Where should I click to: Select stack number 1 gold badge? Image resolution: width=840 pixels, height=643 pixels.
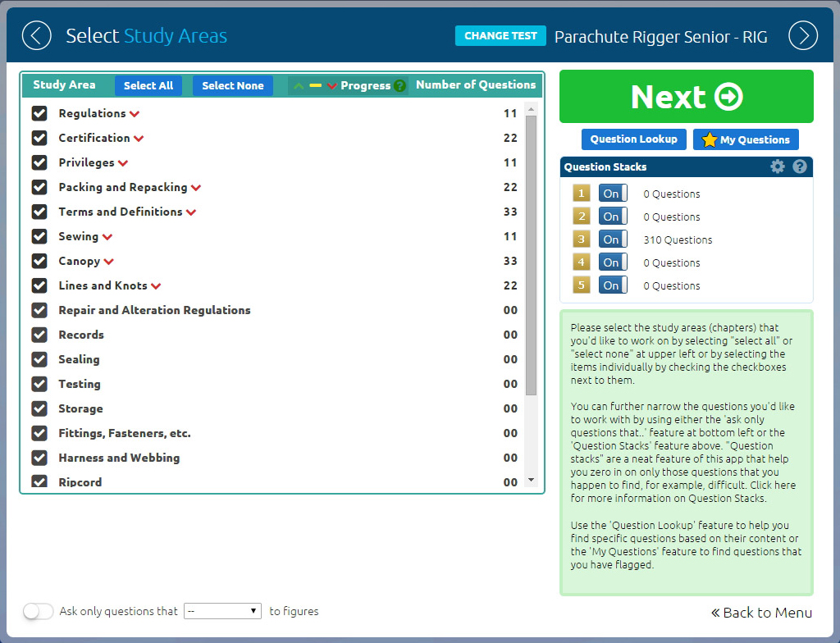click(582, 194)
